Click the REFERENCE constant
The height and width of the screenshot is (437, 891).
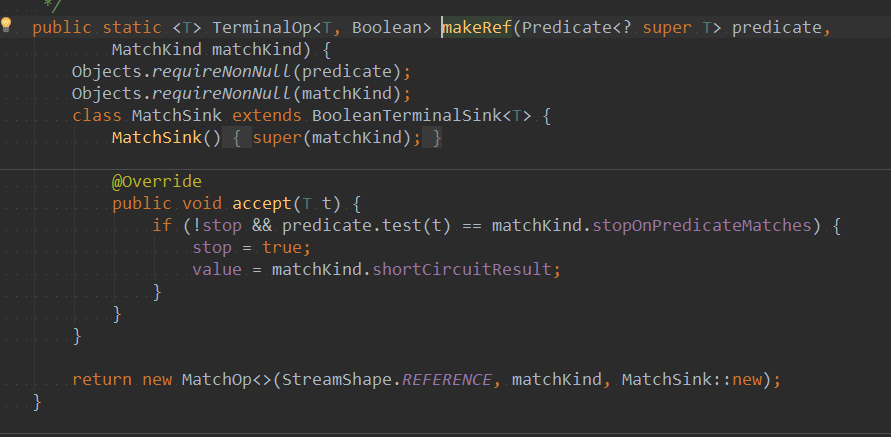pos(447,379)
